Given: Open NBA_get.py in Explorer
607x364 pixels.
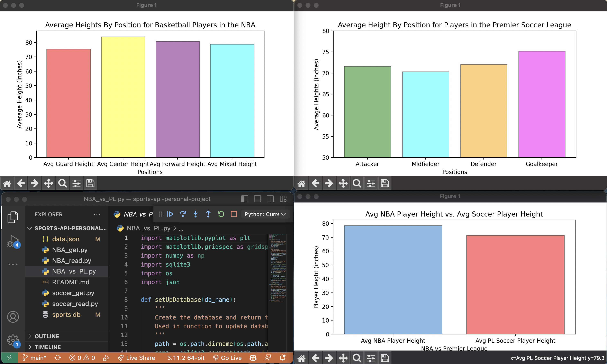Looking at the screenshot, I should (x=66, y=250).
